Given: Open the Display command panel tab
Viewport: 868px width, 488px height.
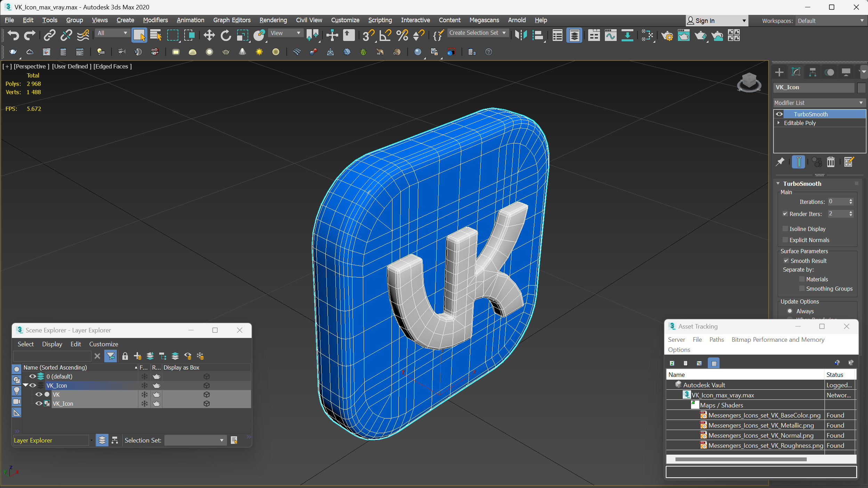Looking at the screenshot, I should pos(846,72).
